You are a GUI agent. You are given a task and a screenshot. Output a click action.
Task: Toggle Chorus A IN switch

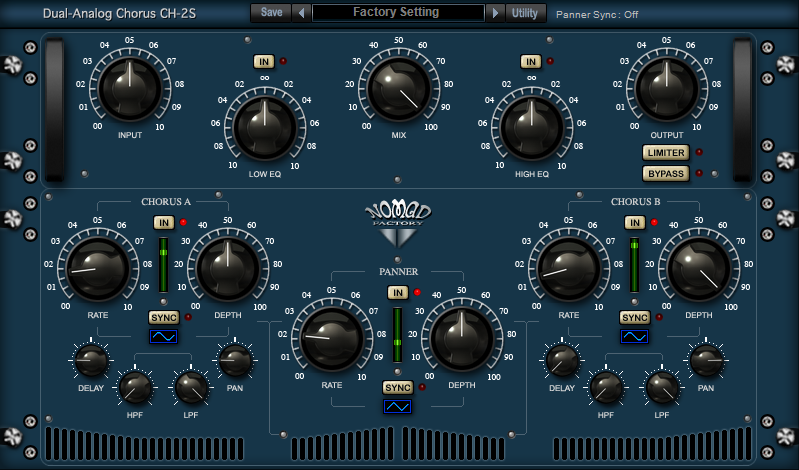[164, 223]
